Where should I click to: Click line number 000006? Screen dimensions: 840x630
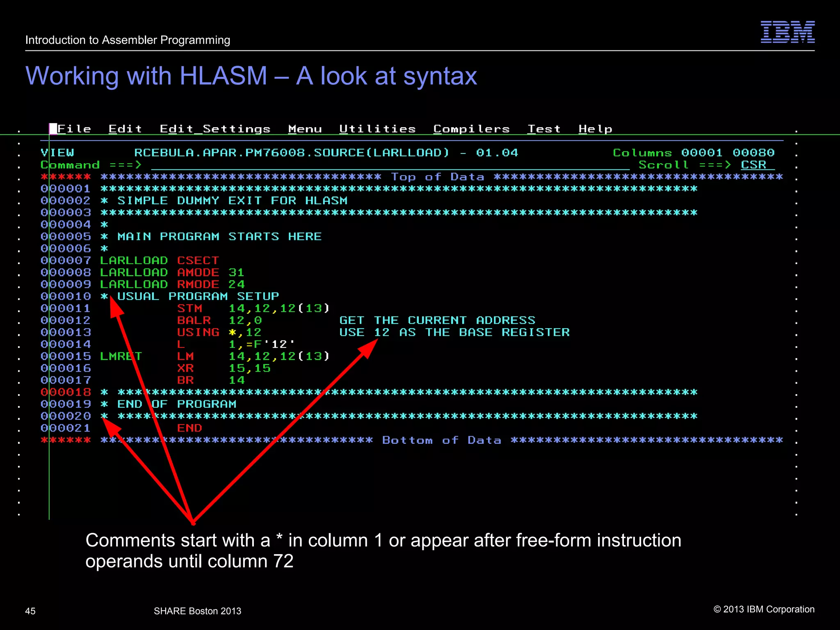pyautogui.click(x=66, y=249)
